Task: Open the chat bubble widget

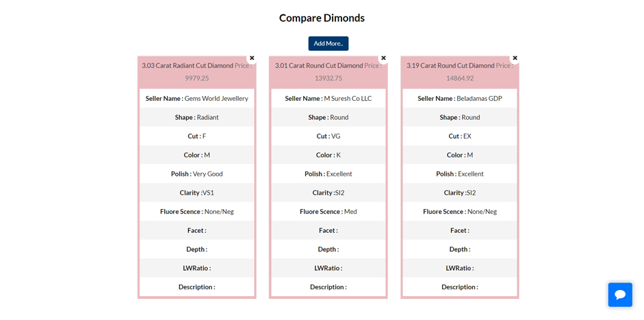Action: 620,295
